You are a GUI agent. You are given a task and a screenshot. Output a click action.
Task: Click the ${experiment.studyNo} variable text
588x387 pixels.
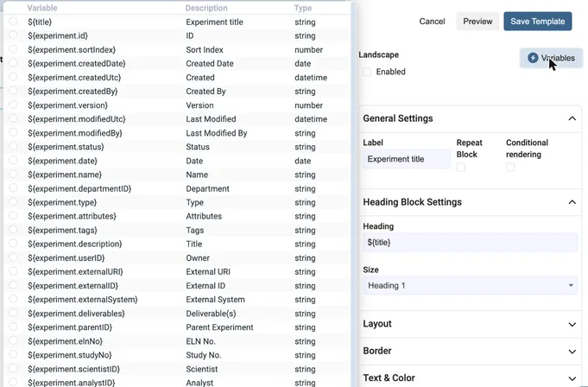(69, 355)
